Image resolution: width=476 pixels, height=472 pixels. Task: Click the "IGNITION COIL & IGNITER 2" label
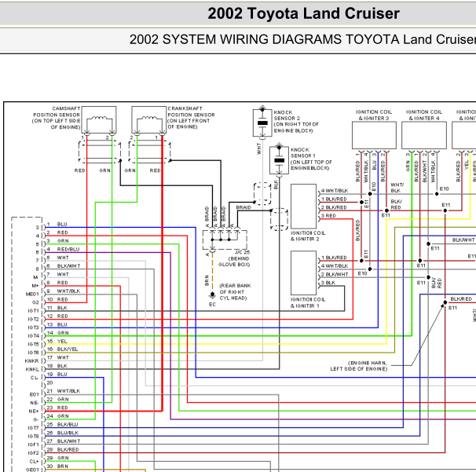(x=308, y=236)
